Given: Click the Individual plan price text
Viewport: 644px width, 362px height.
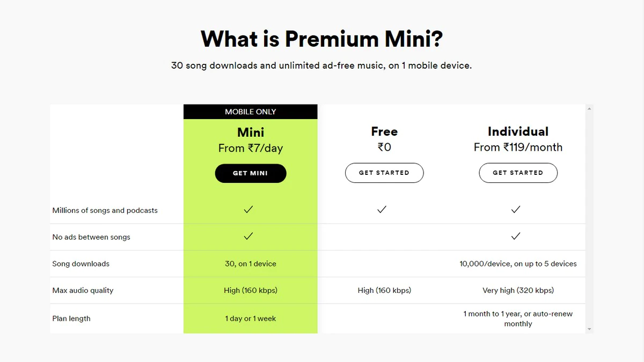Looking at the screenshot, I should coord(518,147).
